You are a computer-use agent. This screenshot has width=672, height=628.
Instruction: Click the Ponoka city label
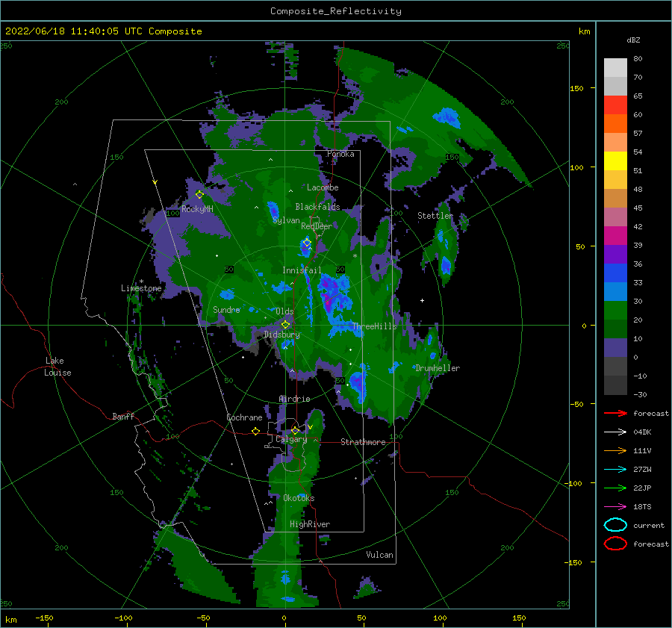(x=340, y=154)
